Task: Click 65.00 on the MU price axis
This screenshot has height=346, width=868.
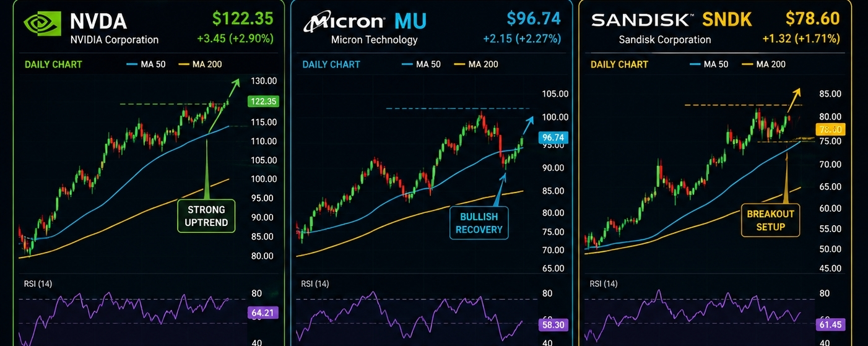Action: (x=553, y=269)
